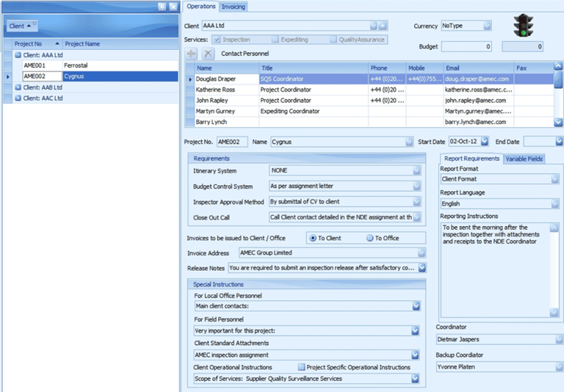Expand Client Operational Instructions dropdown
This screenshot has width=564, height=392.
415,379
